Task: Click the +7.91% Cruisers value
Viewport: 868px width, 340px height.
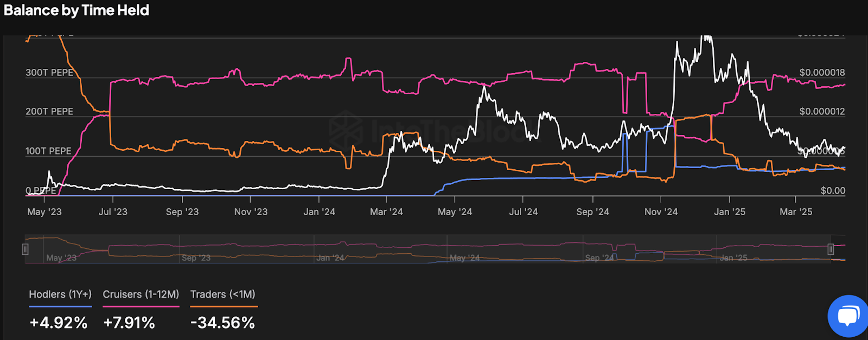Action: [x=129, y=323]
